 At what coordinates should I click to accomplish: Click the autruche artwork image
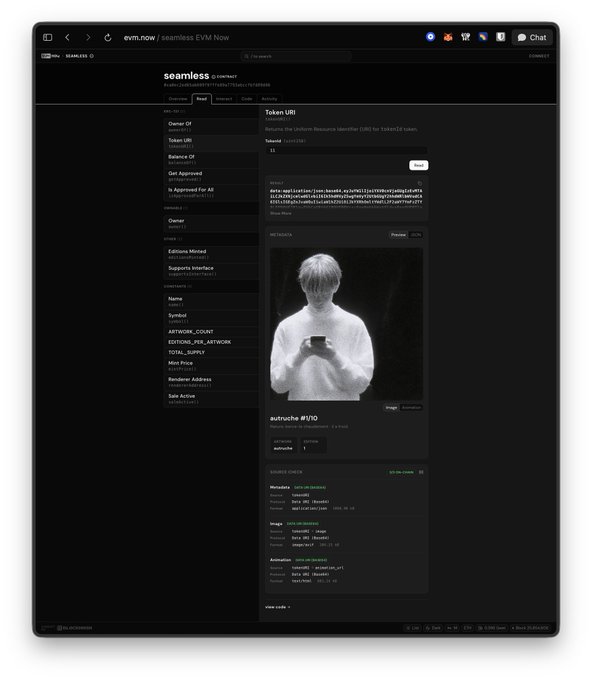[x=346, y=324]
